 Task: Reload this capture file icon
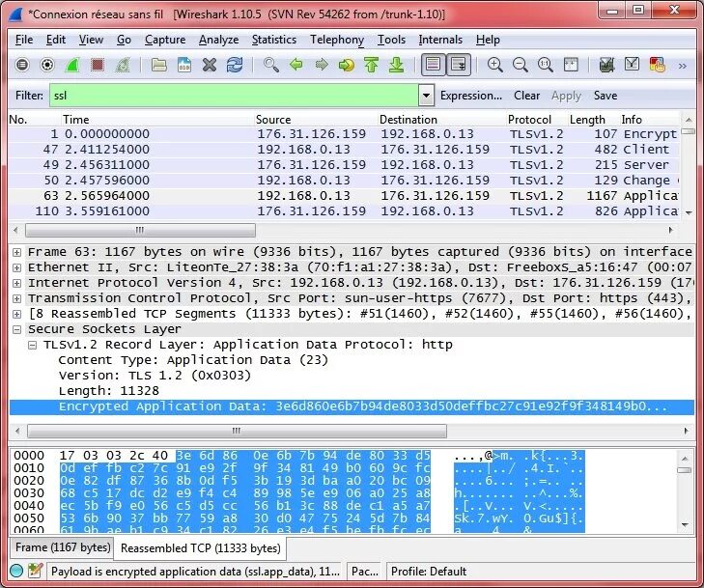click(235, 65)
